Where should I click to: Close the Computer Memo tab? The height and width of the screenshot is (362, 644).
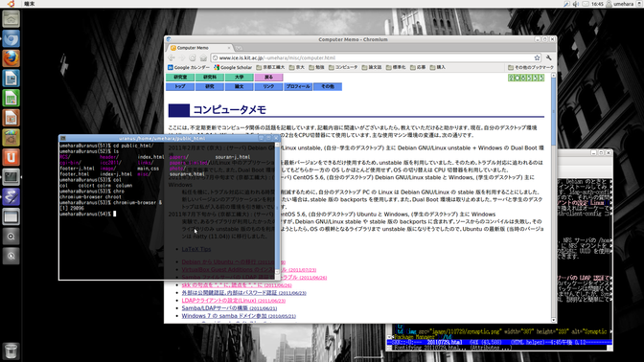click(x=229, y=48)
